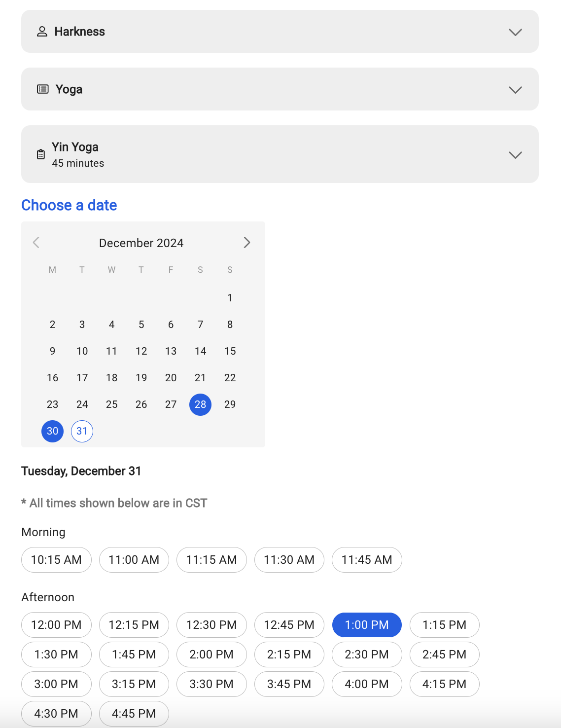
Task: Book the 12:30 PM afternoon slot
Action: point(211,625)
